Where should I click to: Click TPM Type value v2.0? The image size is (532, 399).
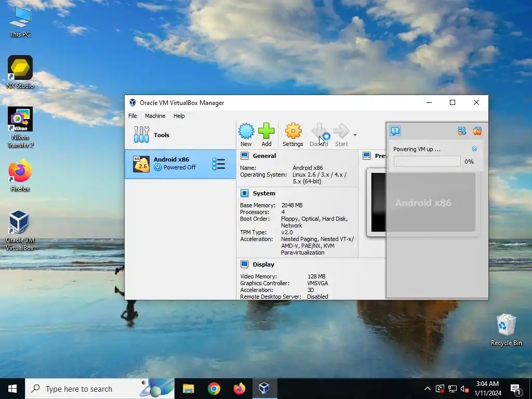pyautogui.click(x=287, y=232)
